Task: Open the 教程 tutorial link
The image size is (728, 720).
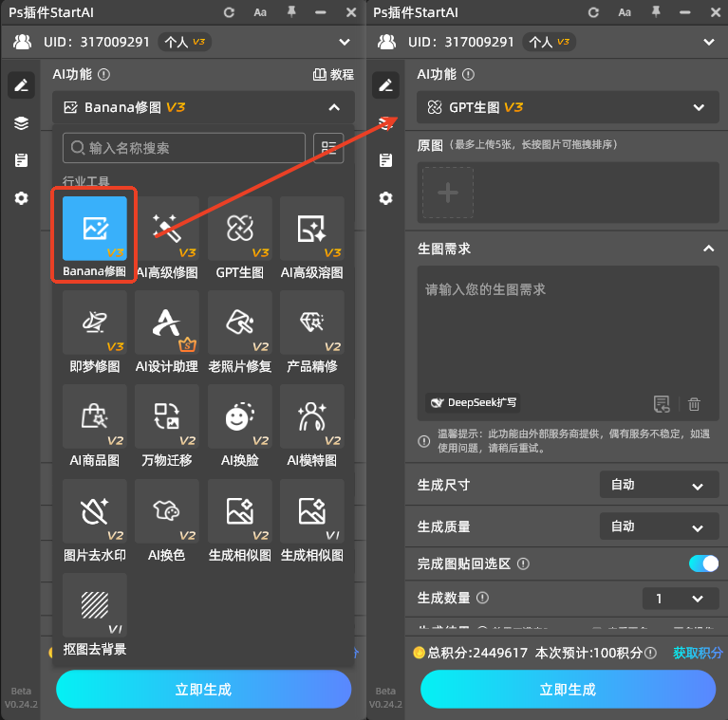Action: point(333,75)
